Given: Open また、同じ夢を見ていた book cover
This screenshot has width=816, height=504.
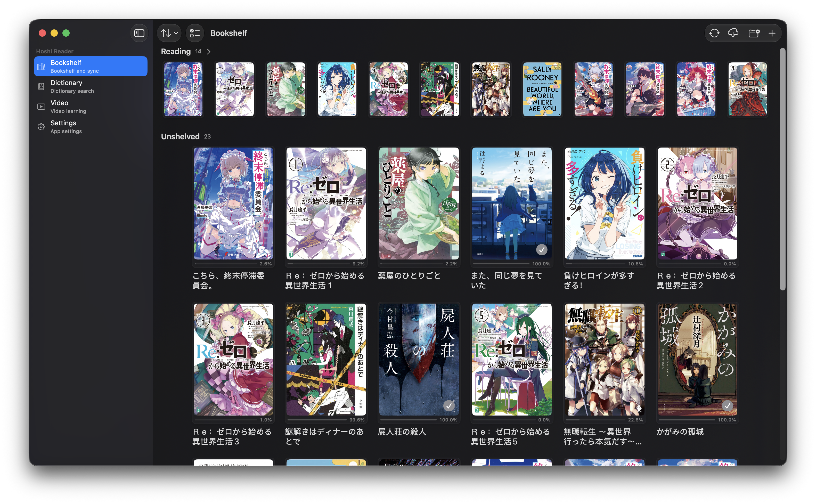Looking at the screenshot, I should coord(511,203).
